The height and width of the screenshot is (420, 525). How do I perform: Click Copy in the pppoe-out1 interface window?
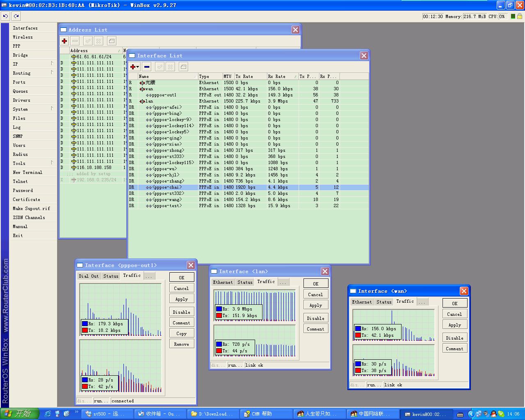coord(182,333)
